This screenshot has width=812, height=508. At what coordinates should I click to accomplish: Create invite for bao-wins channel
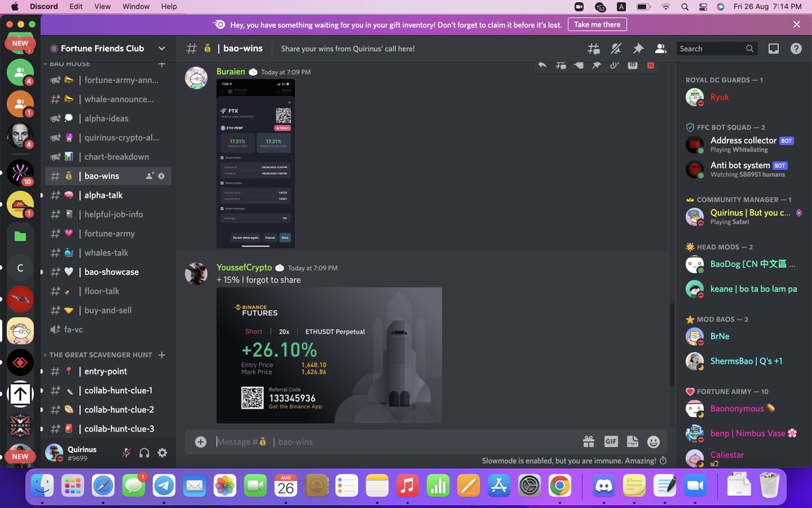(150, 176)
